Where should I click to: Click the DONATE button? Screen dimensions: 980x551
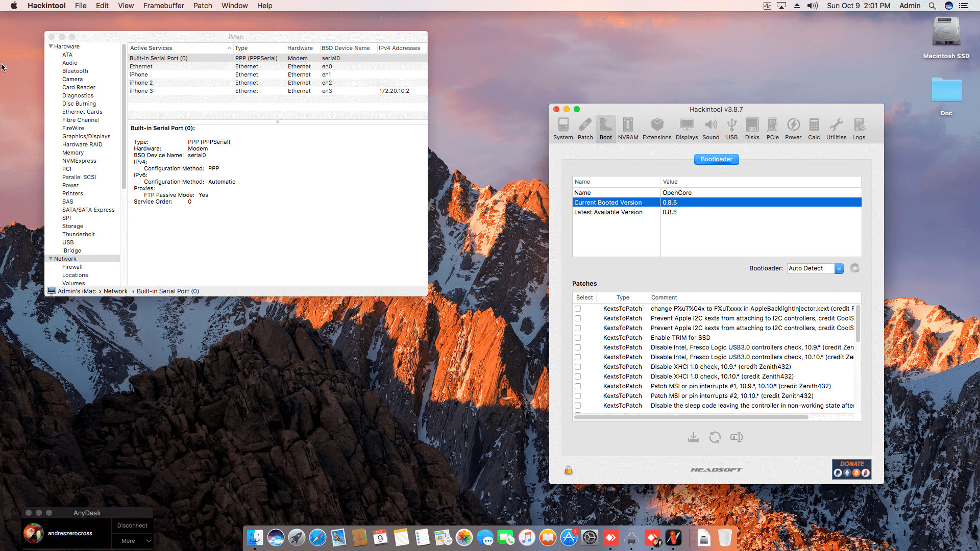point(851,469)
